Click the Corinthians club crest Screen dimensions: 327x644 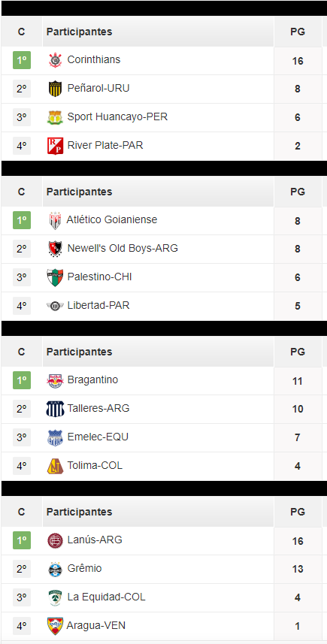click(55, 60)
